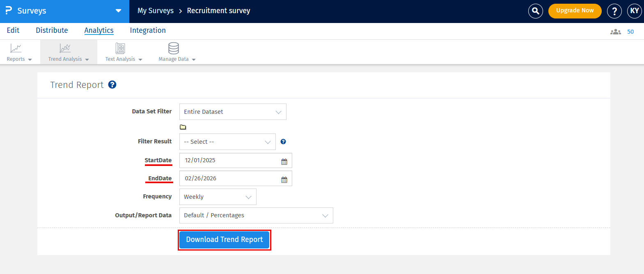Click the QuestionPro P logo icon

[x=8, y=10]
